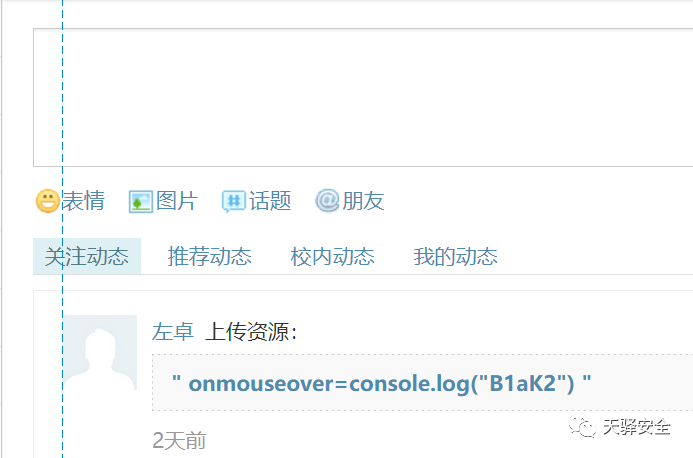
Task: Open the 推荐动态 tab
Action: (x=209, y=256)
